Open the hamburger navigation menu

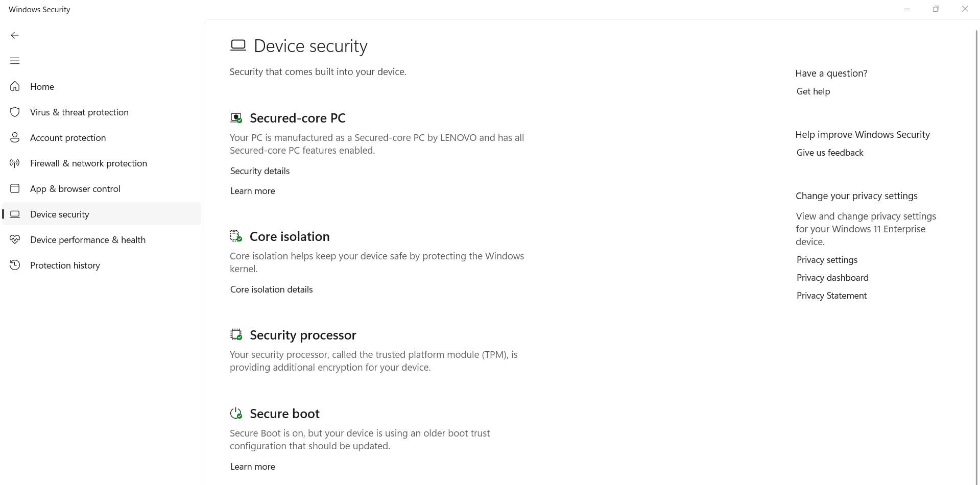15,61
